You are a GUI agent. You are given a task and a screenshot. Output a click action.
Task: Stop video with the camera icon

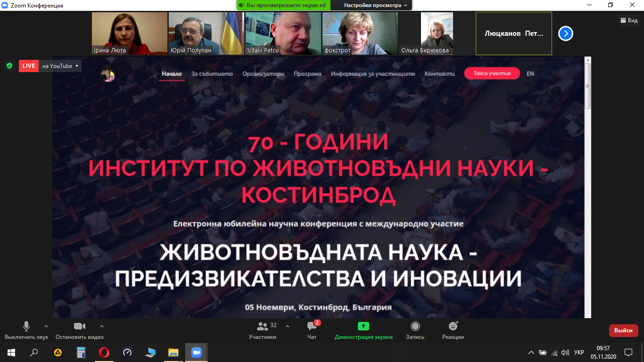tap(80, 326)
